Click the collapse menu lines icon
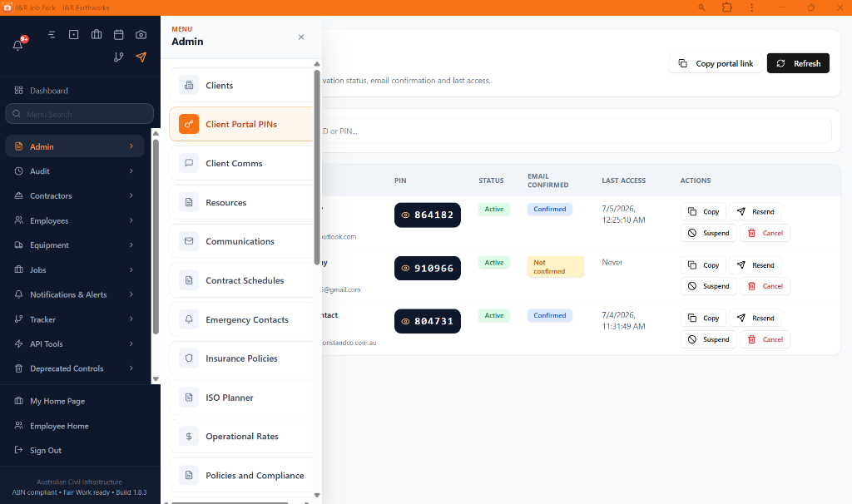 coord(52,35)
